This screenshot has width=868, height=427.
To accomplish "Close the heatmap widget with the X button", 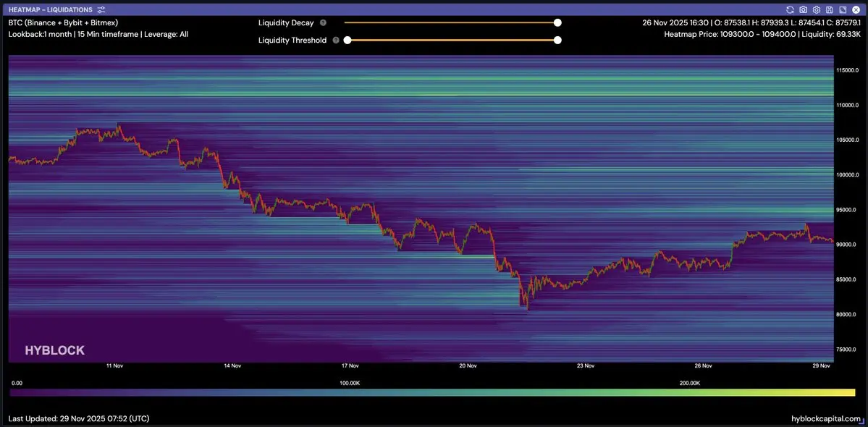I will tap(856, 10).
